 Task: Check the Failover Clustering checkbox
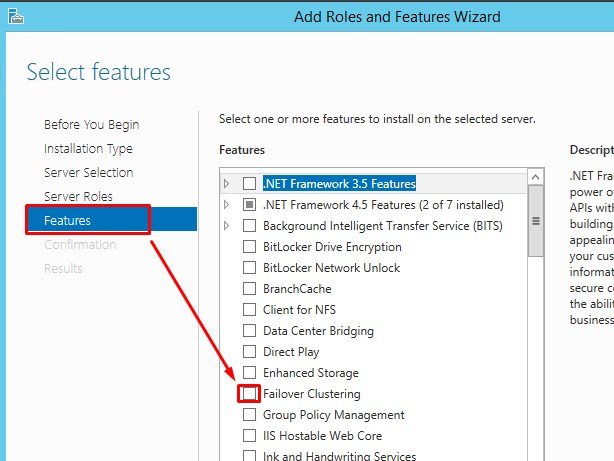point(249,394)
